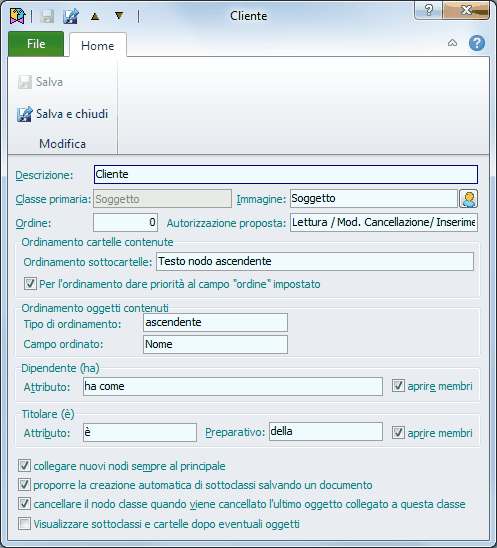Enable Visualizzare sottoclassi e cartelle dopo oggetti

click(x=24, y=524)
